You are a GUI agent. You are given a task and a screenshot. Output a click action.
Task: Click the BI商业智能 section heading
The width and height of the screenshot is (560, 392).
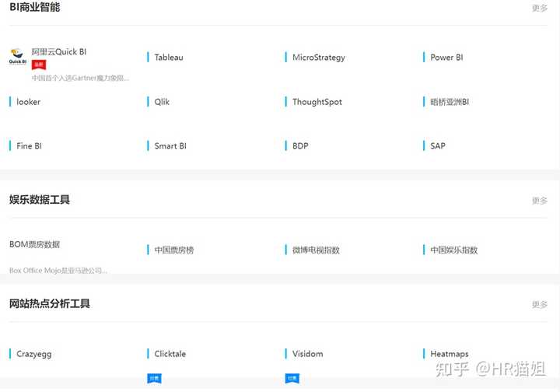pyautogui.click(x=35, y=7)
